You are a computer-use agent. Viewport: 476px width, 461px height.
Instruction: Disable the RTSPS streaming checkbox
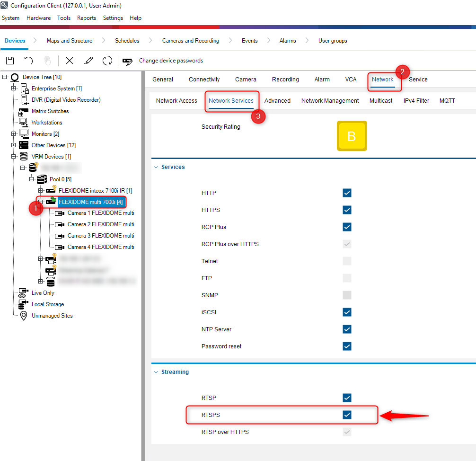pos(347,415)
